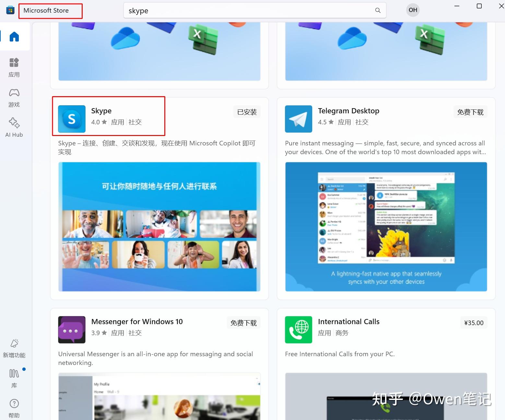Open the Telegram Desktop screenshot preview

tap(386, 227)
